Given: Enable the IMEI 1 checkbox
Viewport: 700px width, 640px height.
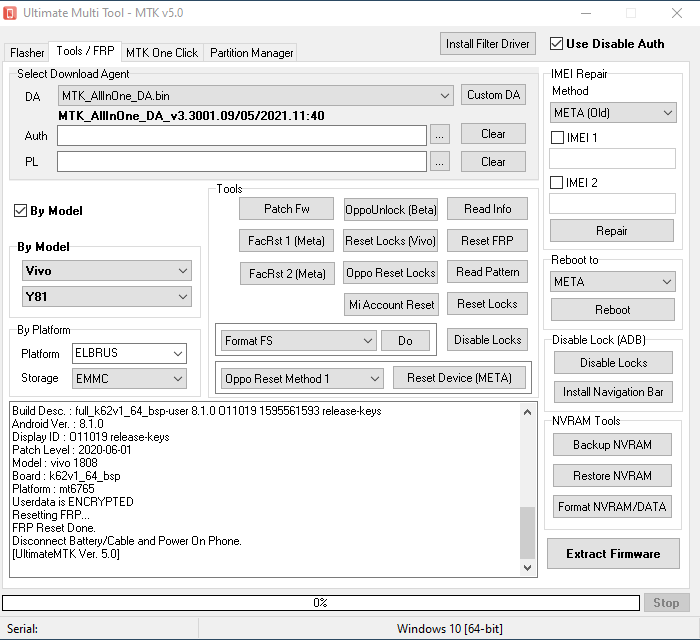Looking at the screenshot, I should (x=557, y=137).
